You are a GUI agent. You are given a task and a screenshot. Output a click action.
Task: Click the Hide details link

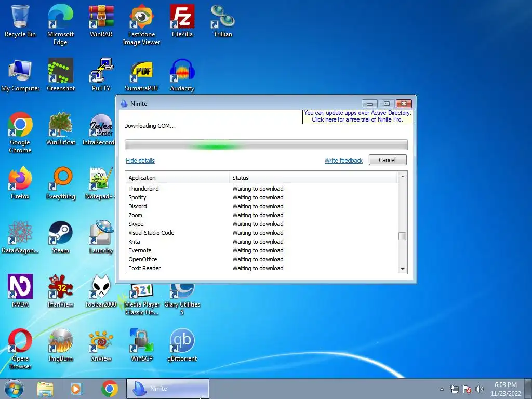[140, 161]
